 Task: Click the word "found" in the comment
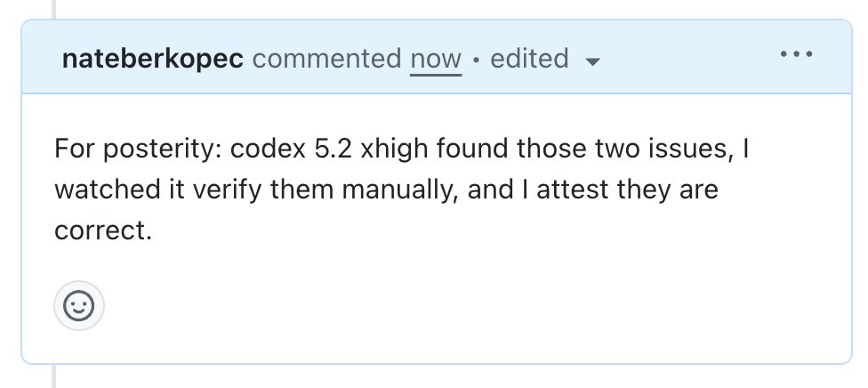tap(462, 149)
